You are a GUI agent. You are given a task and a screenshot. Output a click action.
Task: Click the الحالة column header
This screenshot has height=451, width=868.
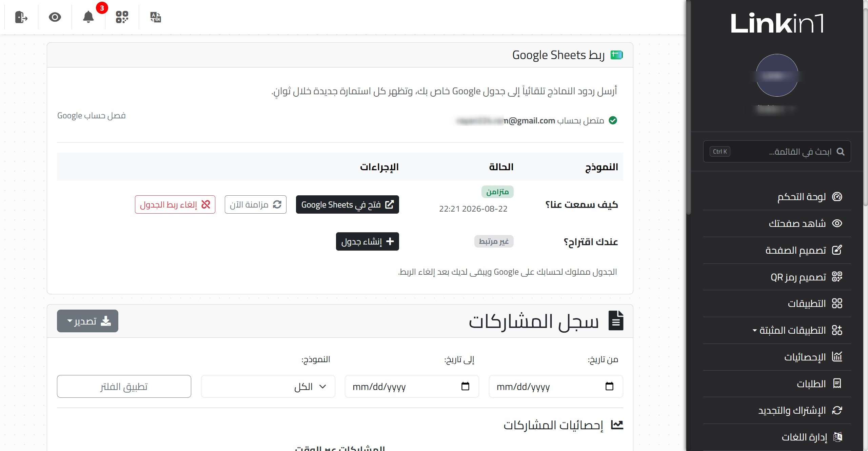point(501,167)
